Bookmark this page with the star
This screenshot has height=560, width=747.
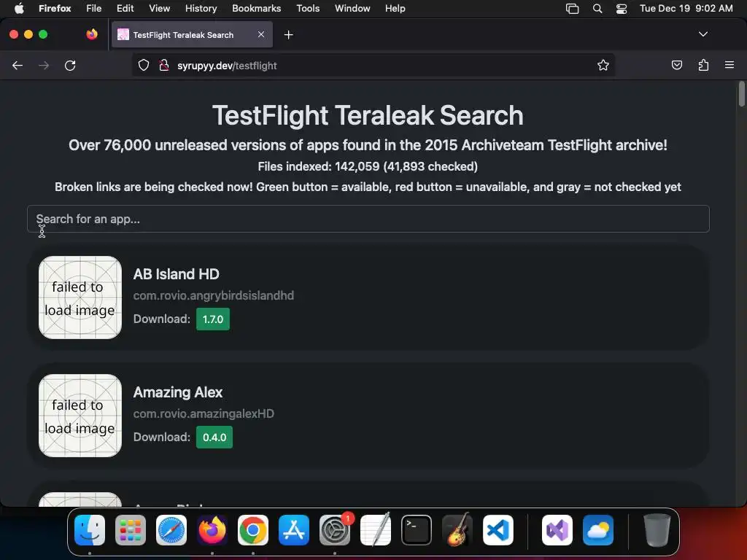click(x=603, y=65)
